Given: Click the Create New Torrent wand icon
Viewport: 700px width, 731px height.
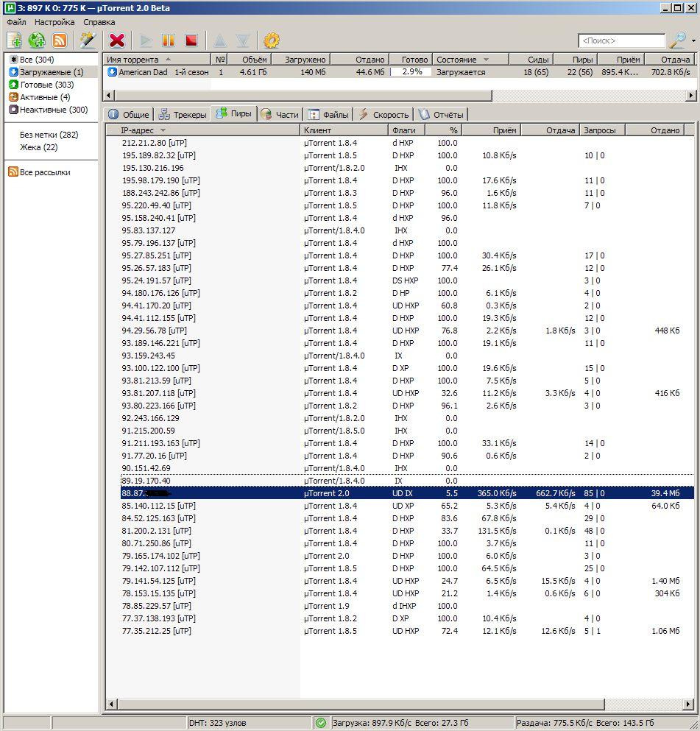Looking at the screenshot, I should tap(88, 40).
